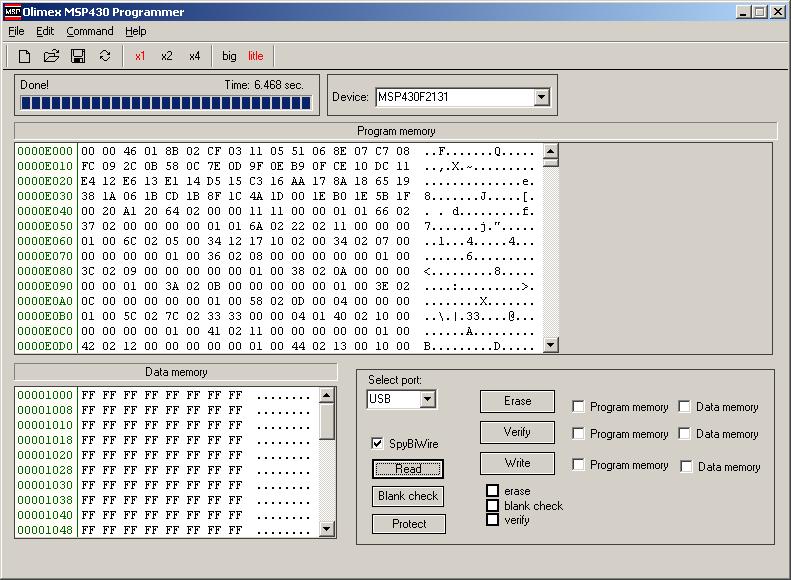Check the verify option under Write
Viewport: 791px width, 580px height.
click(x=492, y=519)
